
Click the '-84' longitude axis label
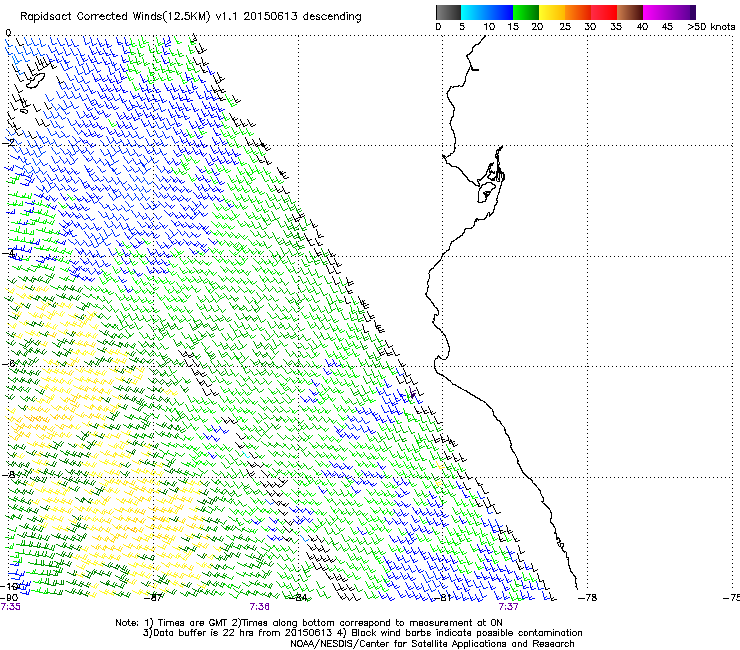click(x=298, y=598)
